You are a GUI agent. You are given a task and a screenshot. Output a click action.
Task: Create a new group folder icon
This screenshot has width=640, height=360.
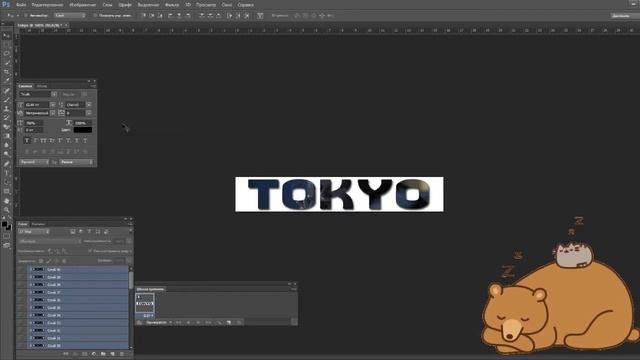[x=103, y=354]
